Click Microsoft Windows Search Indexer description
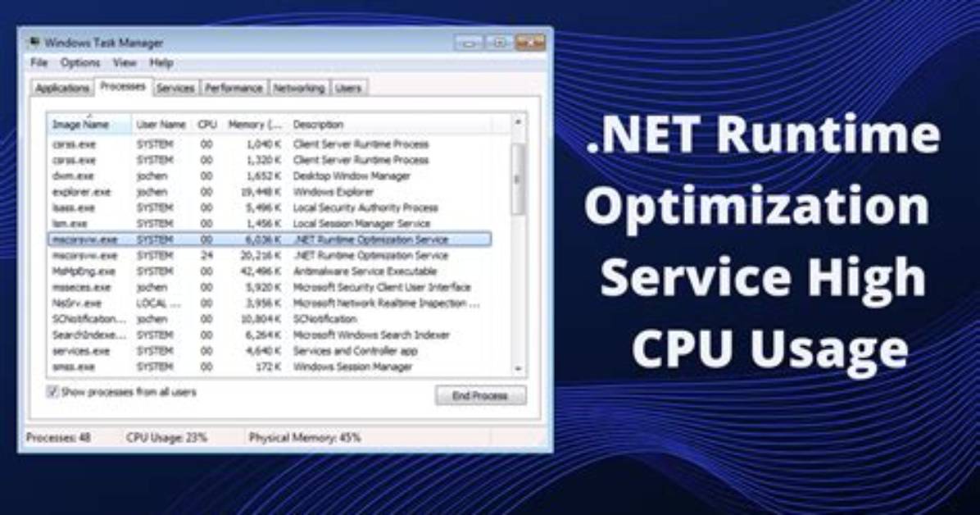Screen dimensions: 980x515 (371, 335)
